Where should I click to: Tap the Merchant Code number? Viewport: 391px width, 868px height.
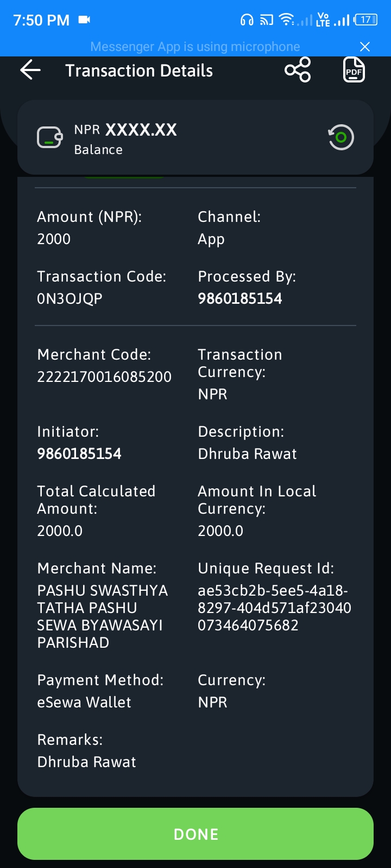104,376
